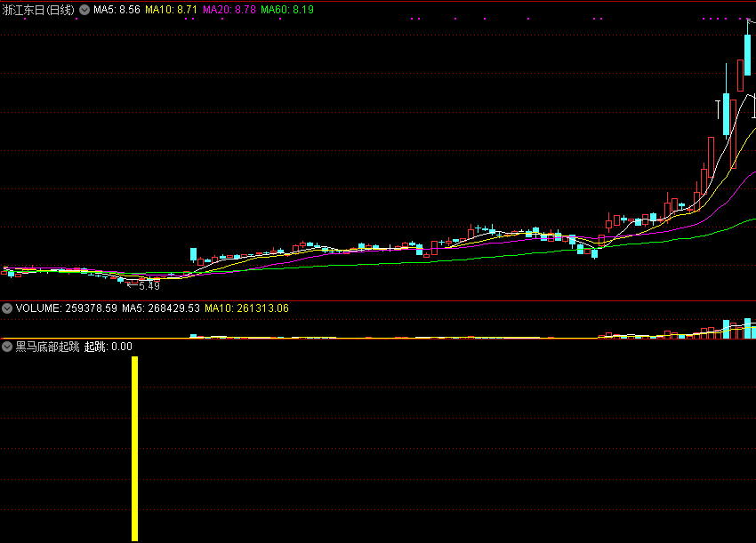Click the volume MA5: 268429.53 value
The image size is (756, 543).
point(161,308)
